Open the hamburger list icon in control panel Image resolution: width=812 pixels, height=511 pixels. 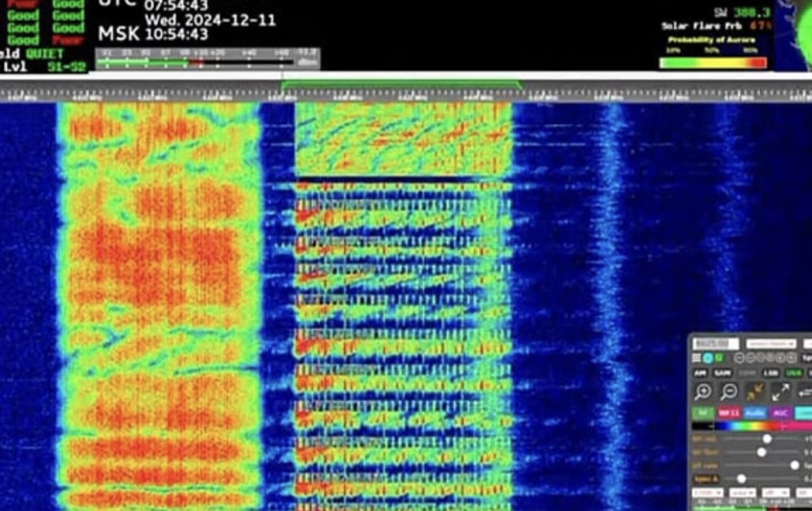(696, 358)
